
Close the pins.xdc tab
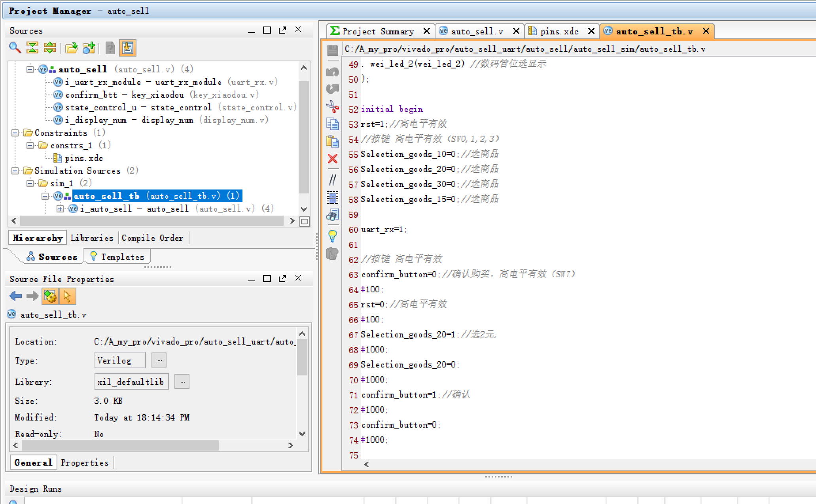(591, 31)
